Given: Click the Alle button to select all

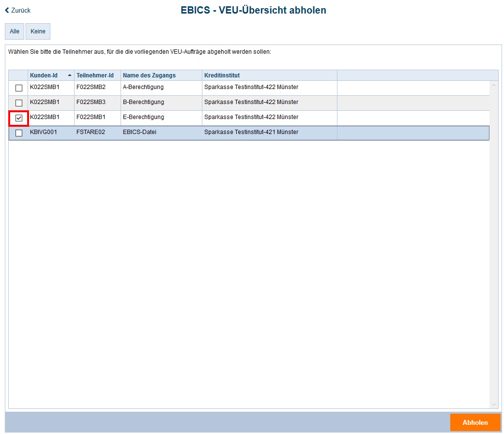Looking at the screenshot, I should (x=15, y=31).
